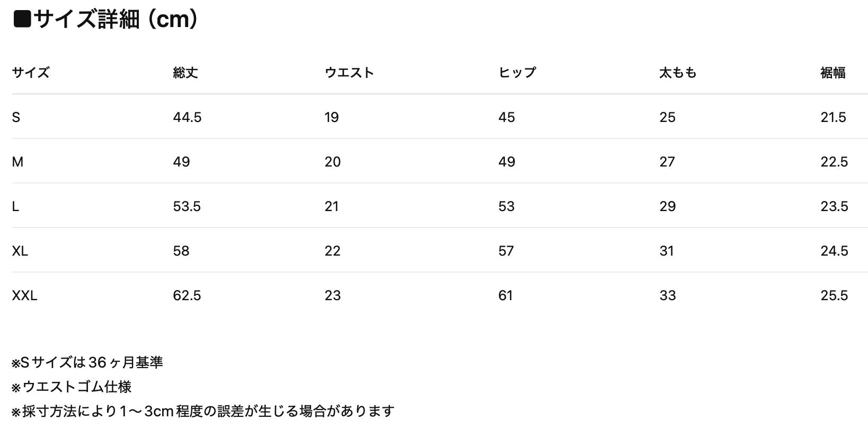Click the ヒップ column header
Viewport: 868px width, 437px height.
pos(517,73)
